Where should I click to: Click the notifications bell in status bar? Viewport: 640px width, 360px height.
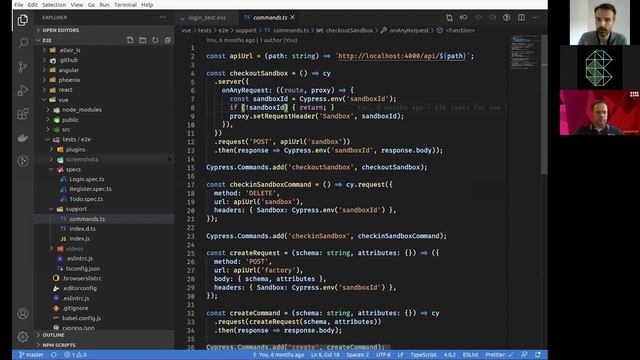click(538, 355)
